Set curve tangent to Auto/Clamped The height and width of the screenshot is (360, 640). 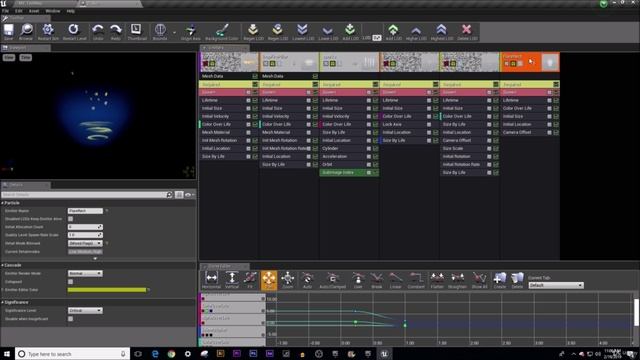(x=332, y=280)
